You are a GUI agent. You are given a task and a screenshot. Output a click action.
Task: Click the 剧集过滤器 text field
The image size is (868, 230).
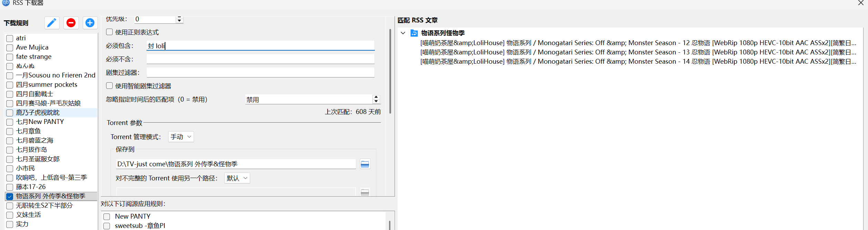click(x=261, y=73)
